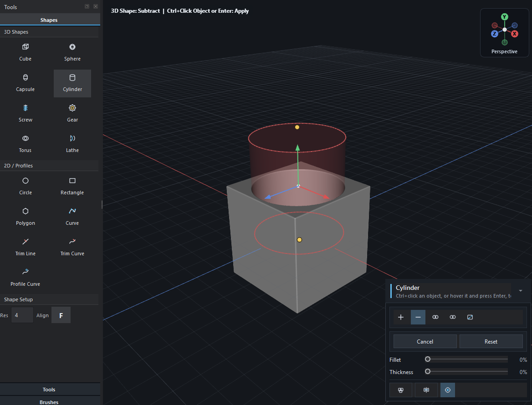Click the Fillet slider handle

point(428,359)
